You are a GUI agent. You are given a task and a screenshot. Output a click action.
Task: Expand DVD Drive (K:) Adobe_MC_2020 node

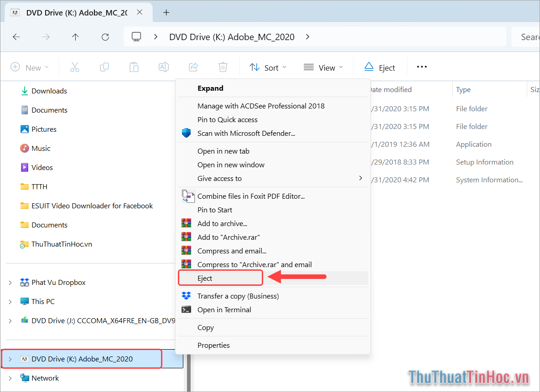pos(10,359)
